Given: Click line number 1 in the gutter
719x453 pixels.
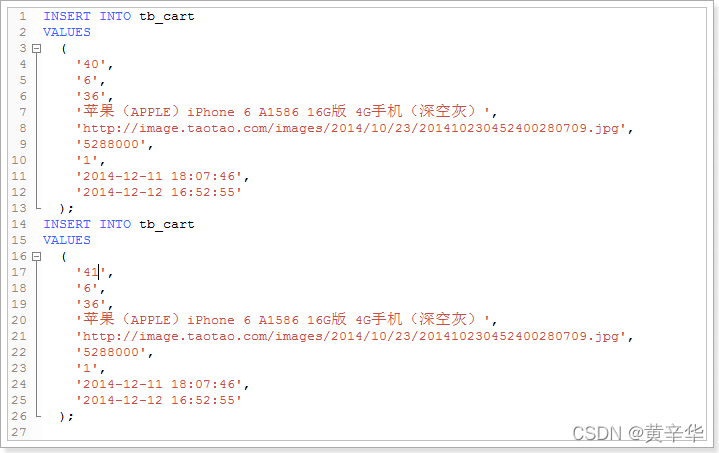Looking at the screenshot, I should pos(23,17).
